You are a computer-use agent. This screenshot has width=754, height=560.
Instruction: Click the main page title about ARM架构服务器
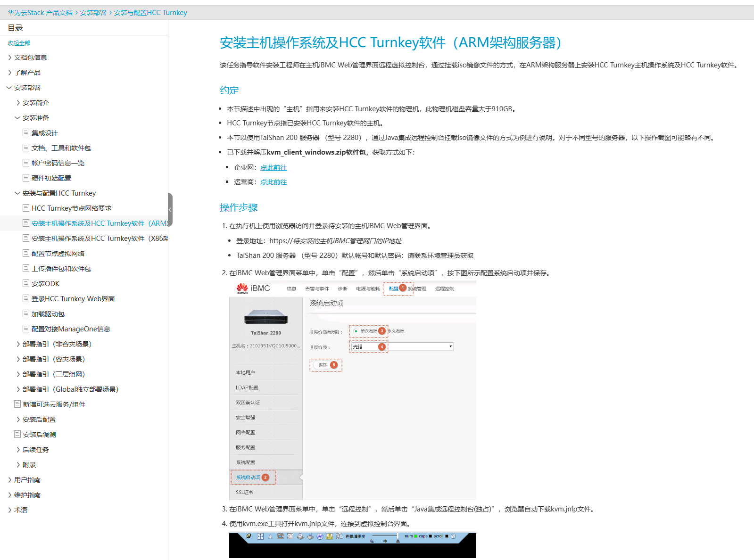click(391, 43)
